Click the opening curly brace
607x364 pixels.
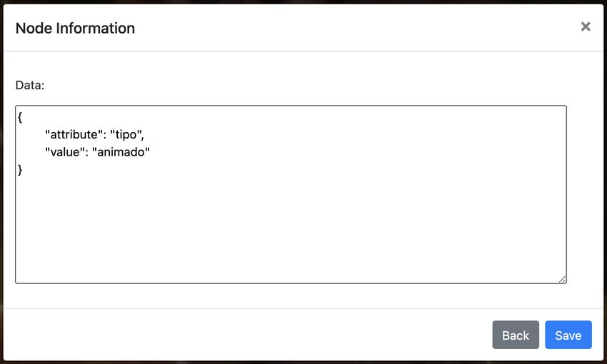click(x=20, y=117)
